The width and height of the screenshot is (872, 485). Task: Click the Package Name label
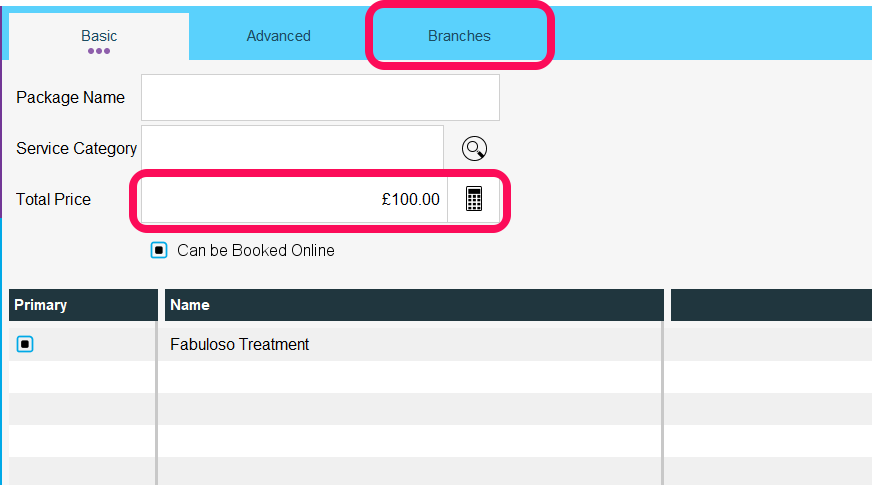(x=71, y=97)
